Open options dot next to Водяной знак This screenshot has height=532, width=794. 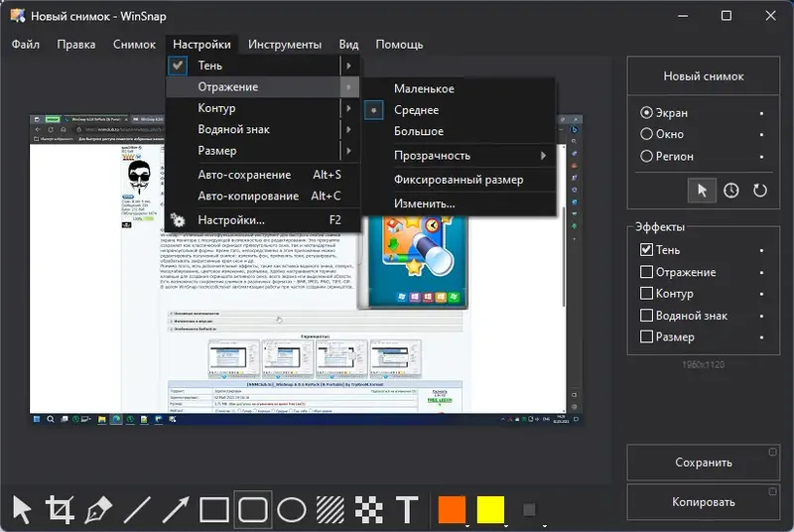click(761, 317)
